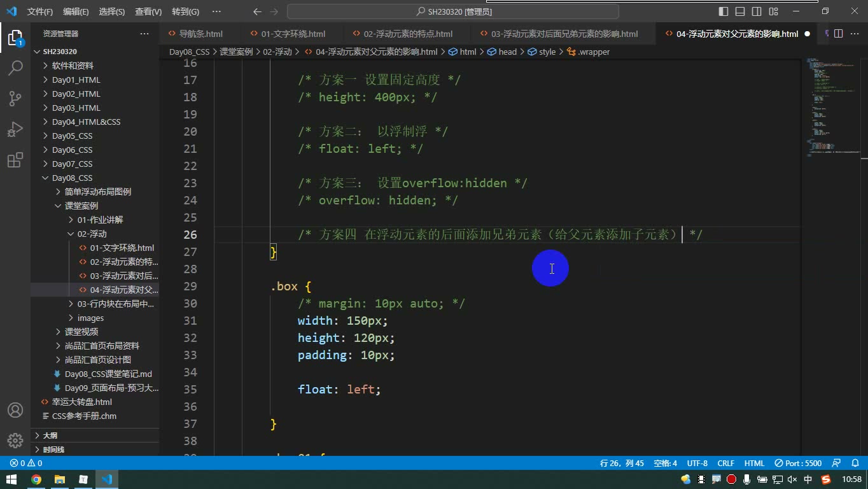Open the Search view in the activity bar

(15, 67)
